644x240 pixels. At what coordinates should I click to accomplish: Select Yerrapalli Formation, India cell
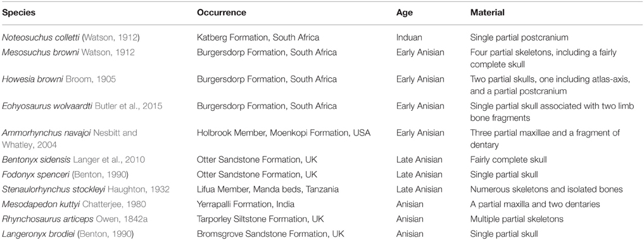[246, 205]
